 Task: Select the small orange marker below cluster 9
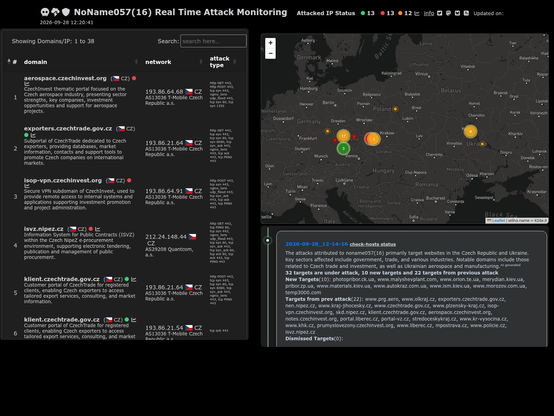point(482,144)
